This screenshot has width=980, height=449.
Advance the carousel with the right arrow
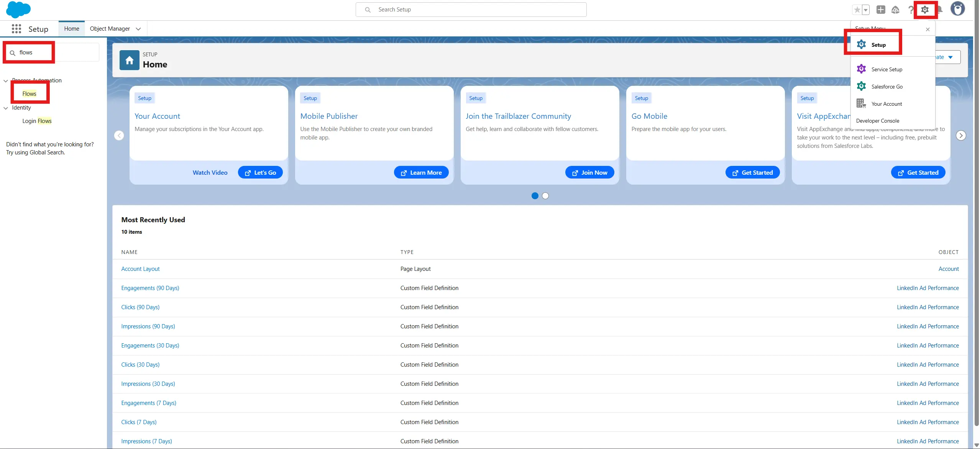[961, 136]
